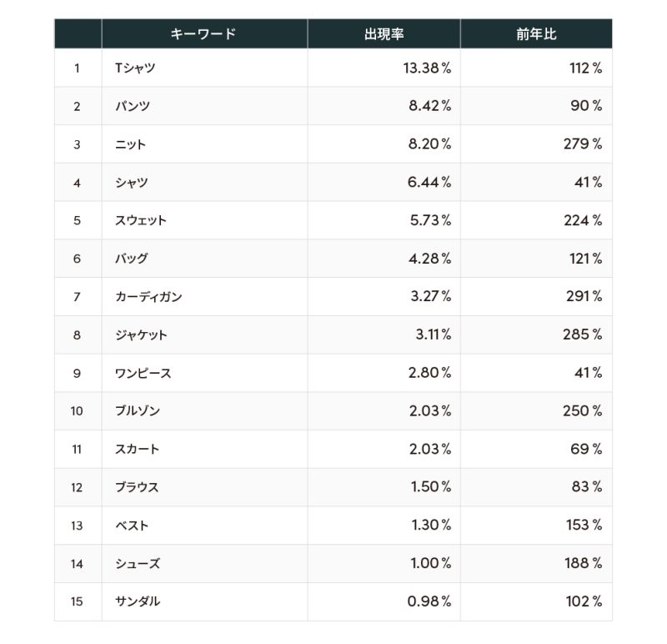This screenshot has width=667, height=644.
Task: Click the キーワード column header
Action: coord(203,34)
